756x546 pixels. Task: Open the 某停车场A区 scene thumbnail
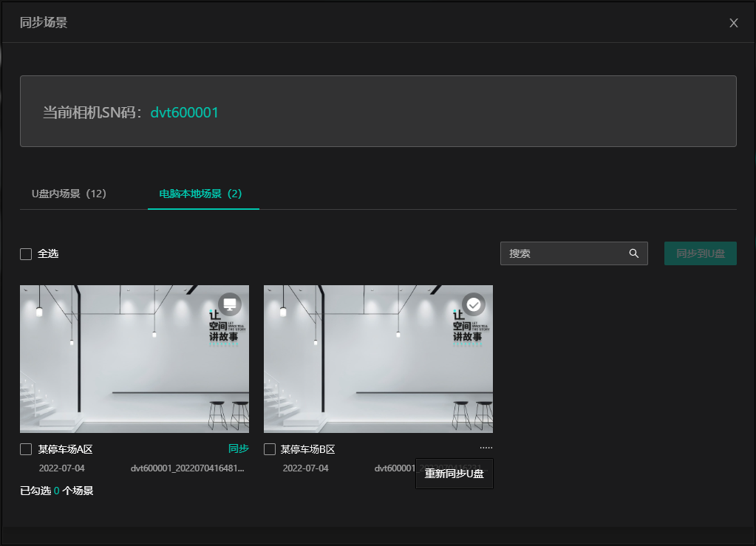(134, 359)
